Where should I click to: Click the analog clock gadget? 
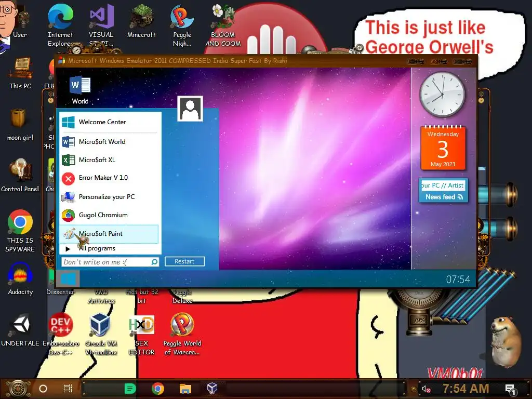click(x=442, y=95)
